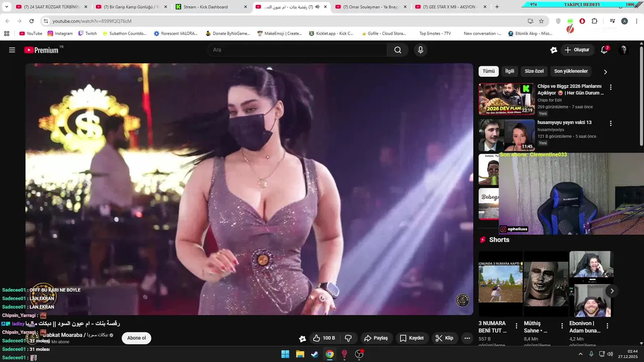Open the Chrome extensions puzzle icon
Viewport: 644px width, 362px height.
(595, 21)
